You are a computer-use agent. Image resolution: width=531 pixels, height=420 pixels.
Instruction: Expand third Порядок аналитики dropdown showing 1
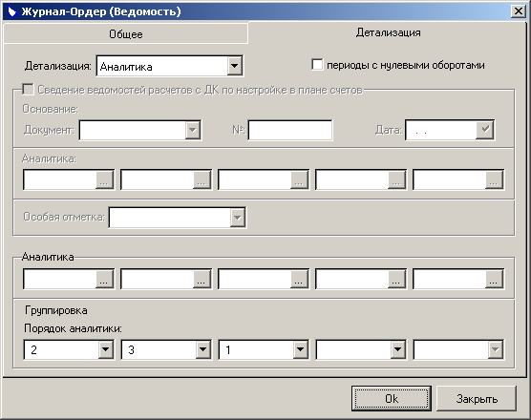point(300,349)
